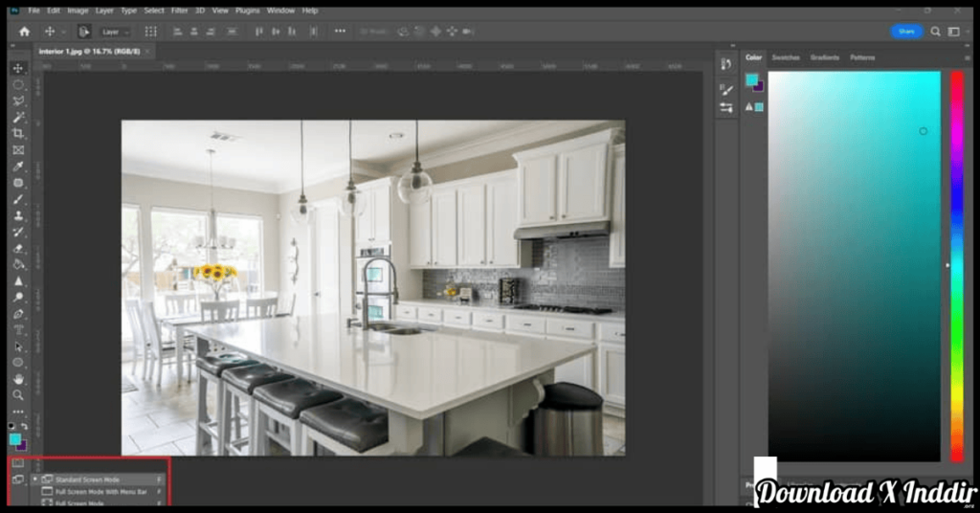The height and width of the screenshot is (513, 980).
Task: Expand the align options three-dots menu
Action: pos(340,32)
